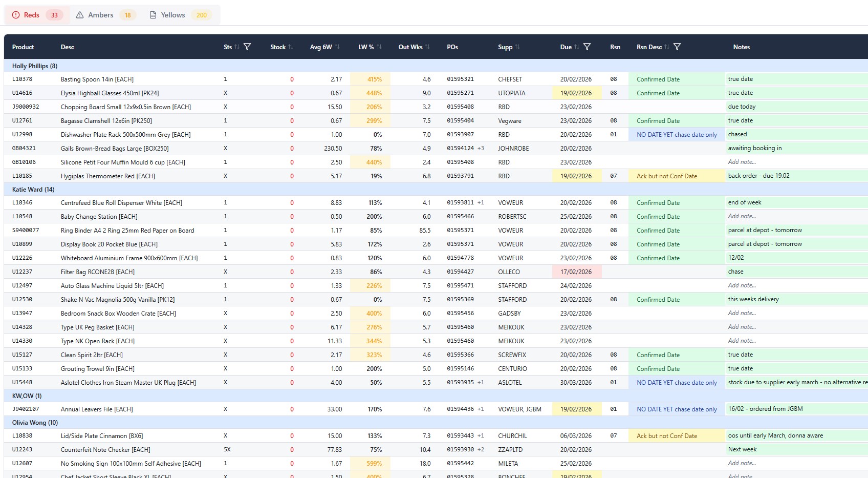The height and width of the screenshot is (478, 868).
Task: Click the red alert icon on Reds tab
Action: pos(16,15)
